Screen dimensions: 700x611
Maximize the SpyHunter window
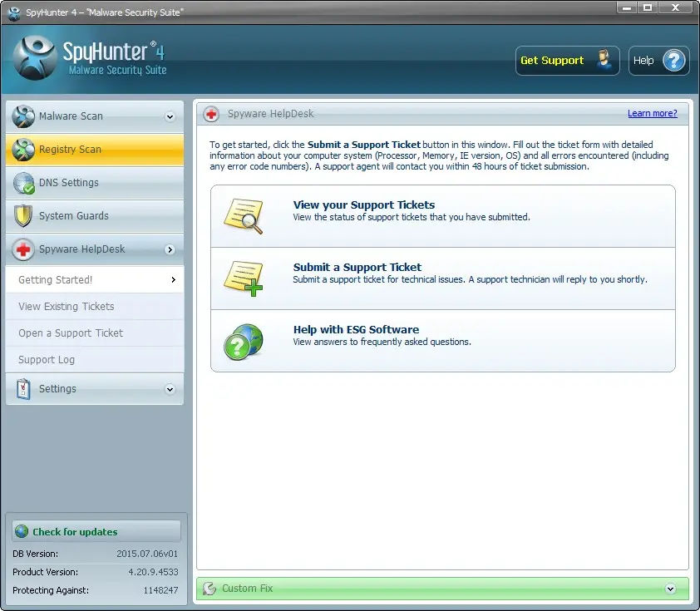pyautogui.click(x=648, y=7)
